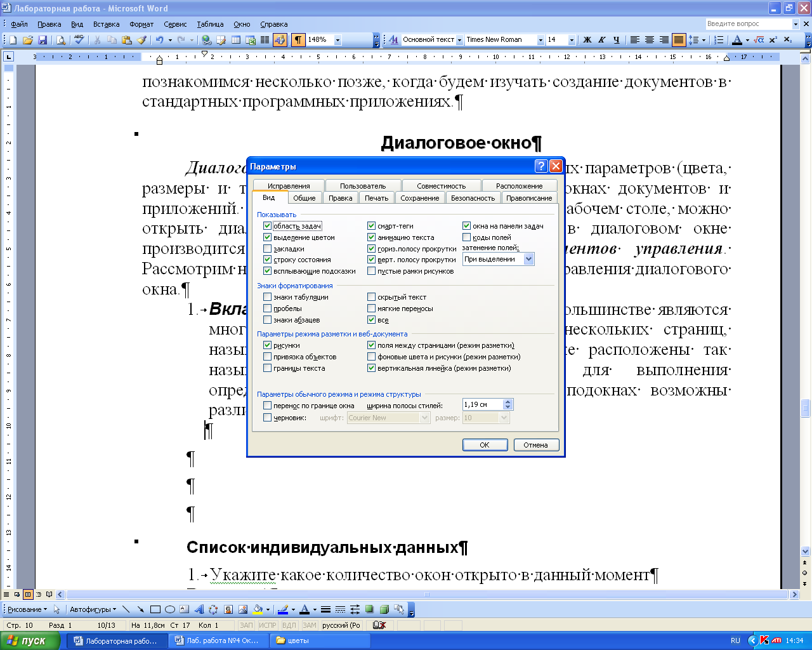Run the Spelling check (ABC) icon
This screenshot has height=650, width=812.
79,40
